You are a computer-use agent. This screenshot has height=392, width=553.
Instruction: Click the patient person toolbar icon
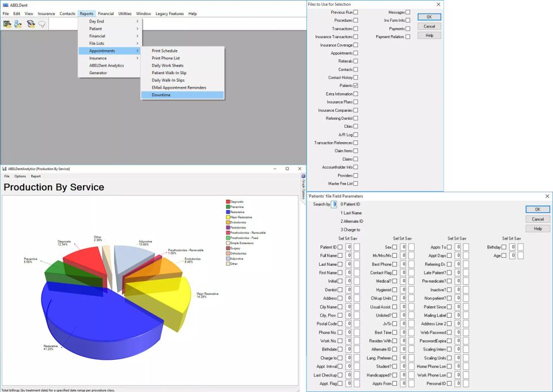tap(18, 24)
